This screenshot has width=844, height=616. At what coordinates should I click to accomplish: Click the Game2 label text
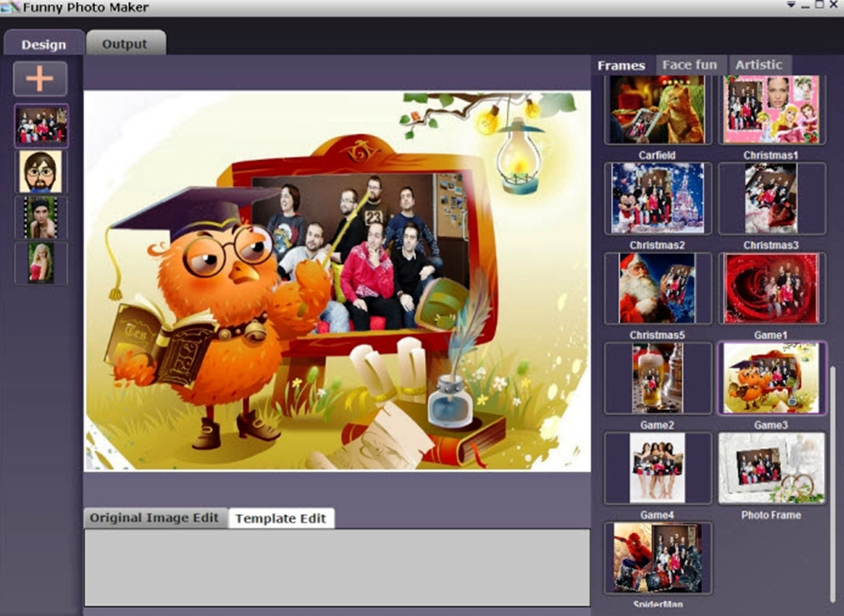657,425
